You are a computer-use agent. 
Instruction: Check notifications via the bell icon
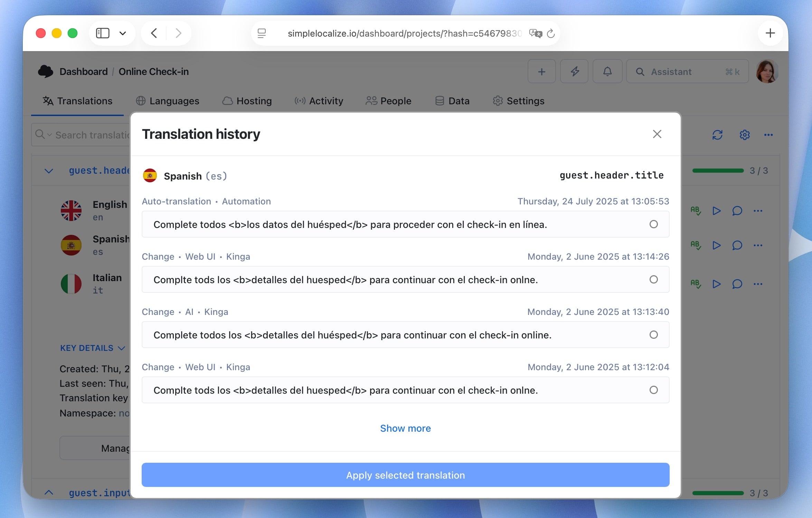607,71
